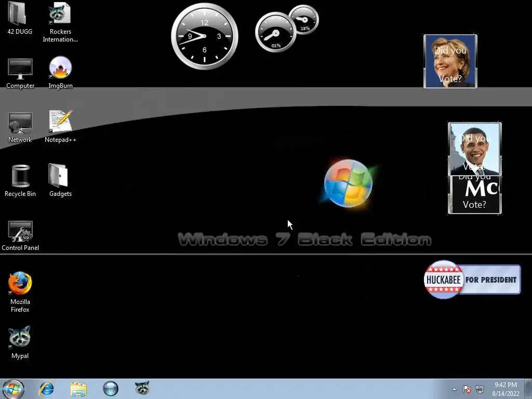Click the CPU meter gadget showing 01%

pyautogui.click(x=275, y=33)
